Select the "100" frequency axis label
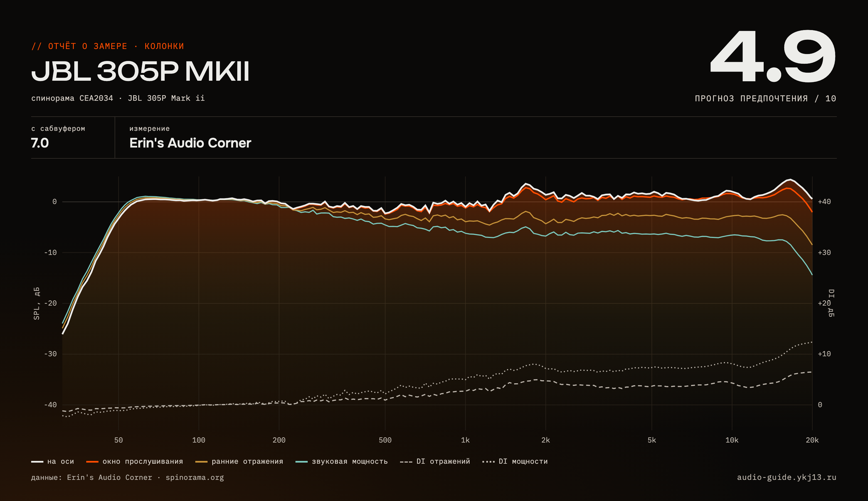The height and width of the screenshot is (501, 868). click(x=199, y=440)
